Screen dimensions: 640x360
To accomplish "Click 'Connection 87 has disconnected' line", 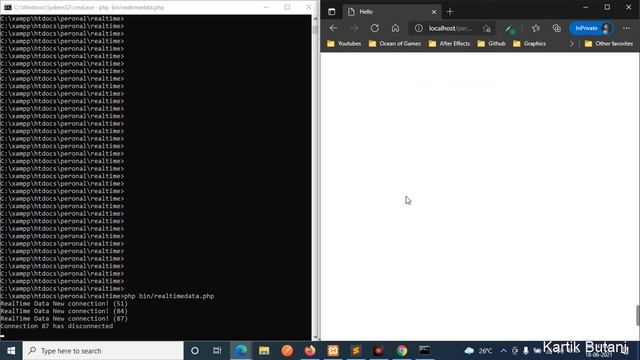I will coord(57,326).
